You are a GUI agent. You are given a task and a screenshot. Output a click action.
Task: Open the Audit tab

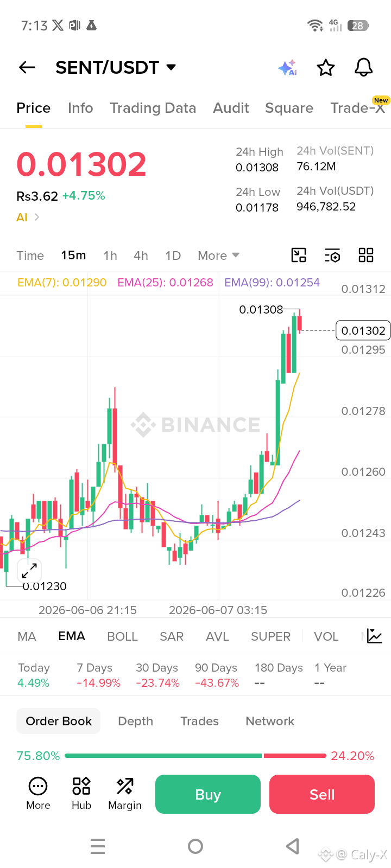[x=231, y=108]
